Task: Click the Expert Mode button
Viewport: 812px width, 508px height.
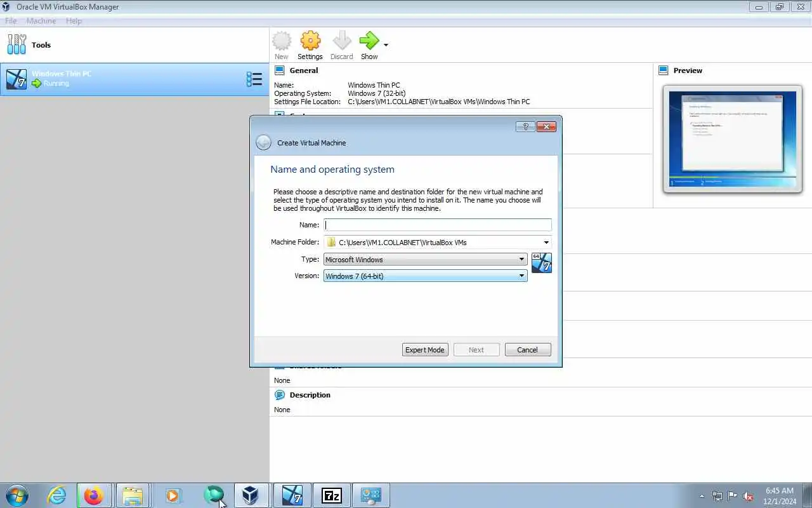Action: coord(425,350)
